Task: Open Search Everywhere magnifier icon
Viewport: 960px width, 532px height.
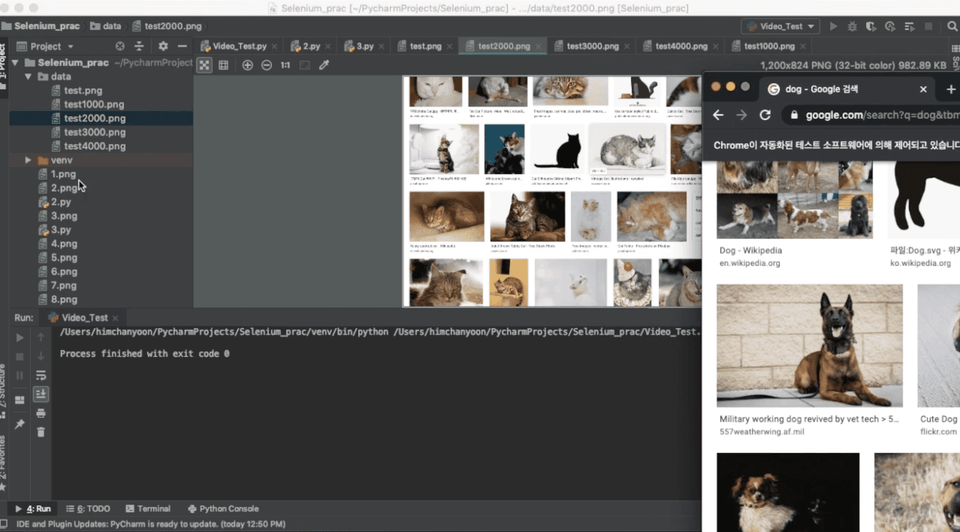Action: [952, 26]
